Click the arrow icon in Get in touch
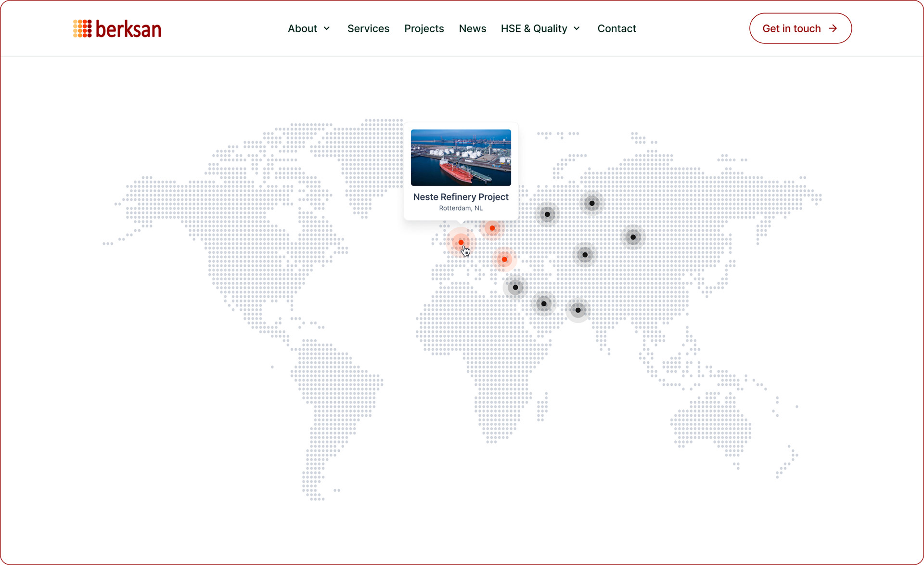This screenshot has height=565, width=924. coord(833,28)
